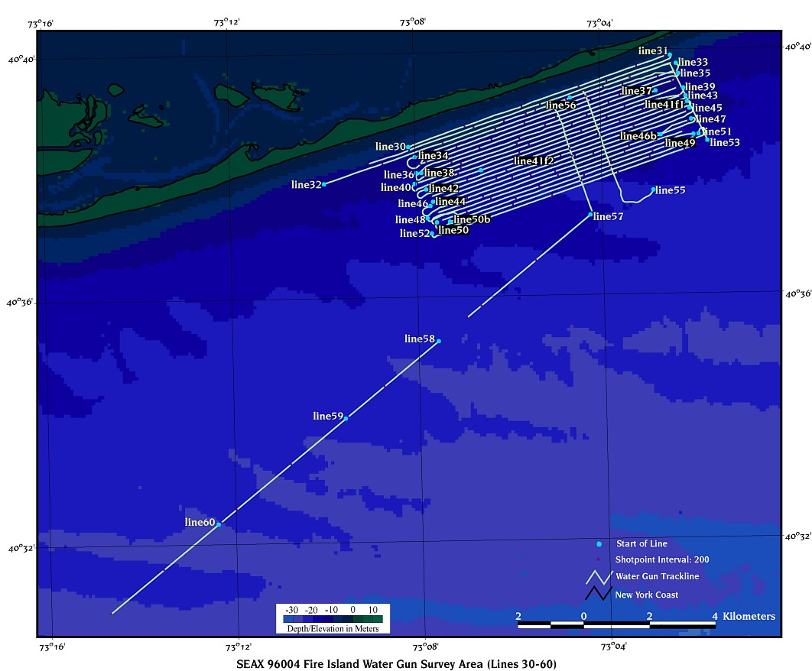
Task: Click the line31 label at top
Action: (652, 50)
